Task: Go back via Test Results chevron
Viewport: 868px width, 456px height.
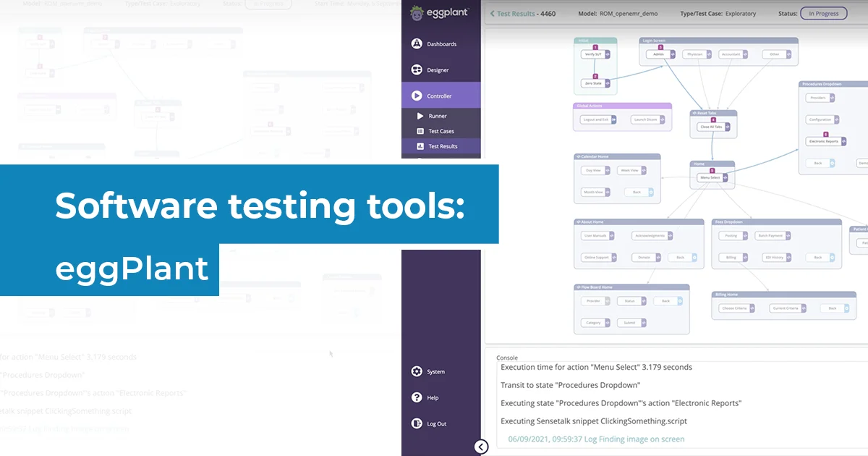Action: tap(493, 13)
